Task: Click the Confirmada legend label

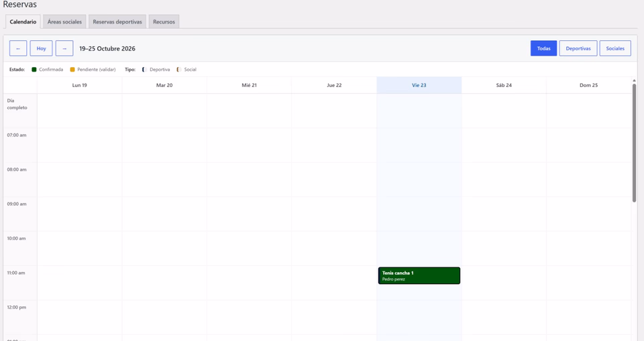Action: [x=51, y=70]
